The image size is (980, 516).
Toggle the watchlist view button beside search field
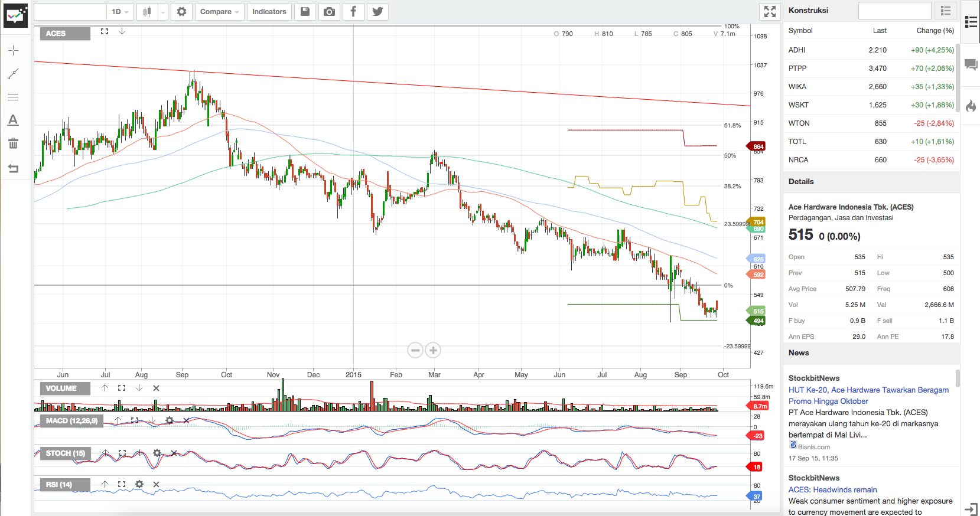coord(946,11)
